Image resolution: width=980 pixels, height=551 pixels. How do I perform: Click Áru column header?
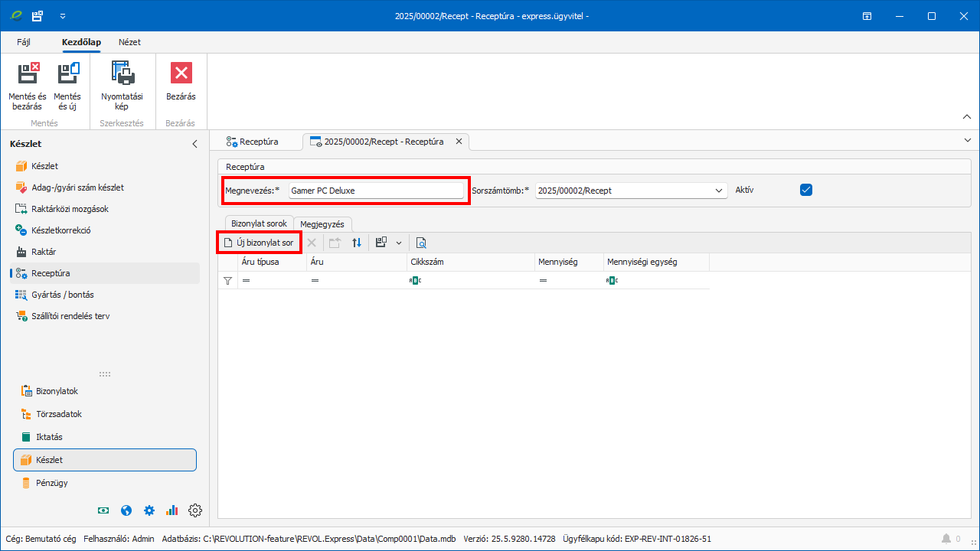[357, 262]
